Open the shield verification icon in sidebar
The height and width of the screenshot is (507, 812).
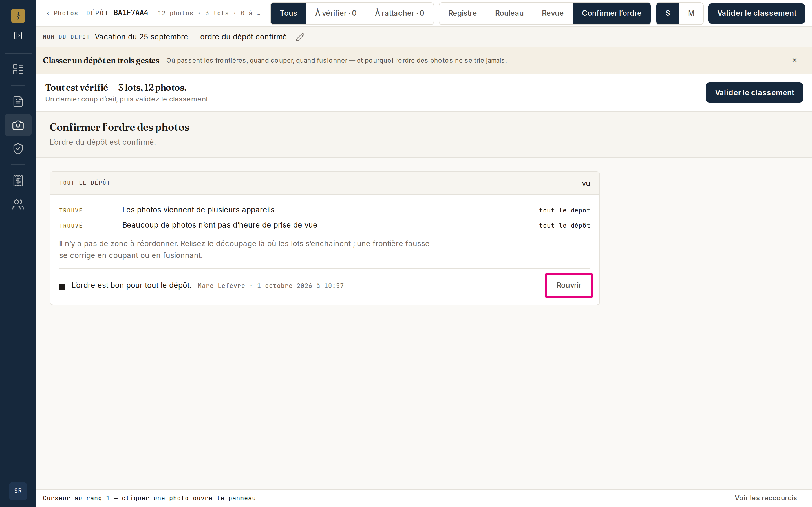18,148
